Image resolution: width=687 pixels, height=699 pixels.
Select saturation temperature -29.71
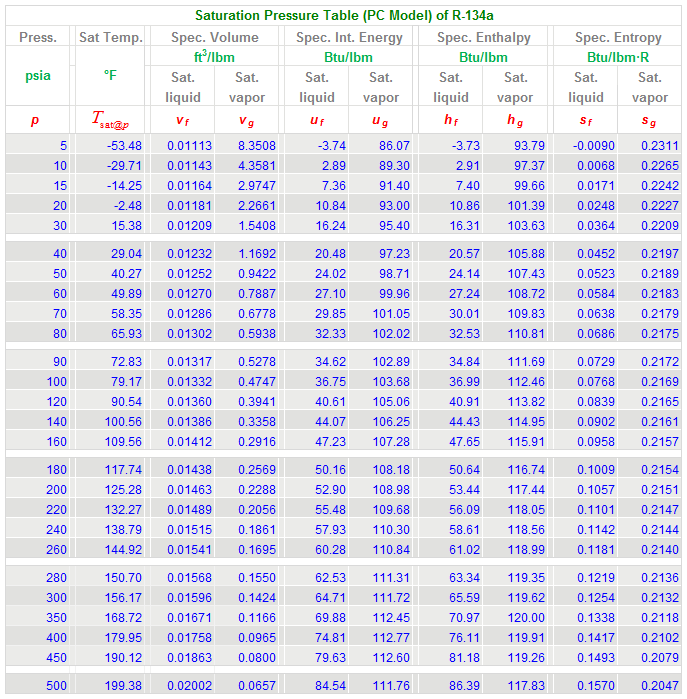[124, 165]
